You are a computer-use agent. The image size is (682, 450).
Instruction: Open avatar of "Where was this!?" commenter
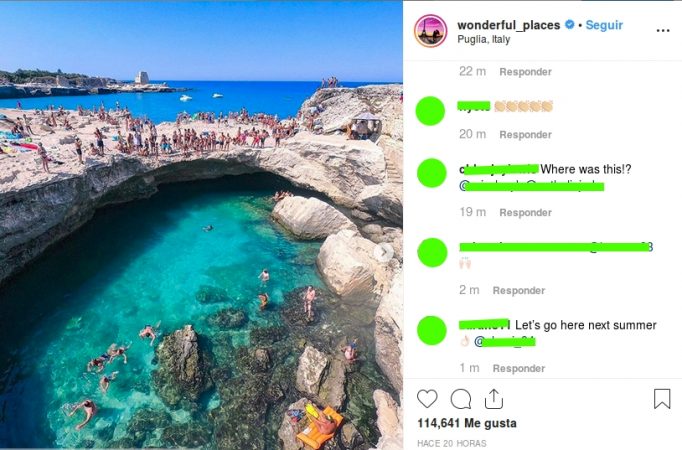431,173
